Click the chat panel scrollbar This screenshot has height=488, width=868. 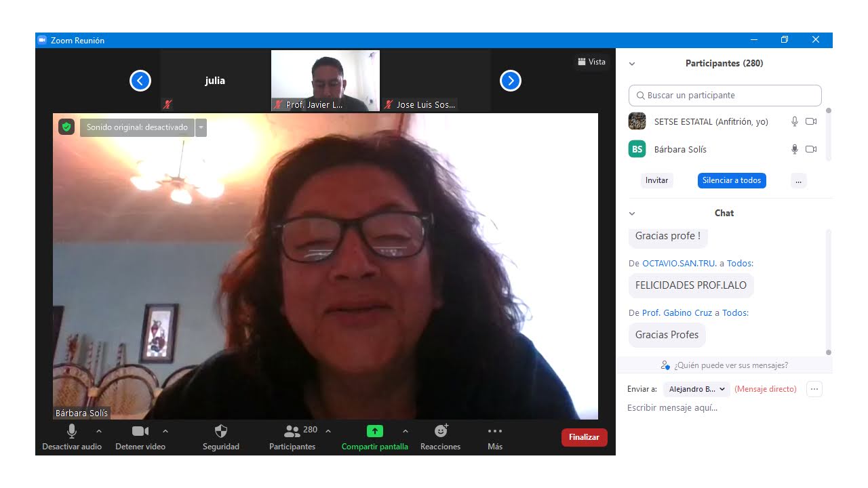[829, 291]
